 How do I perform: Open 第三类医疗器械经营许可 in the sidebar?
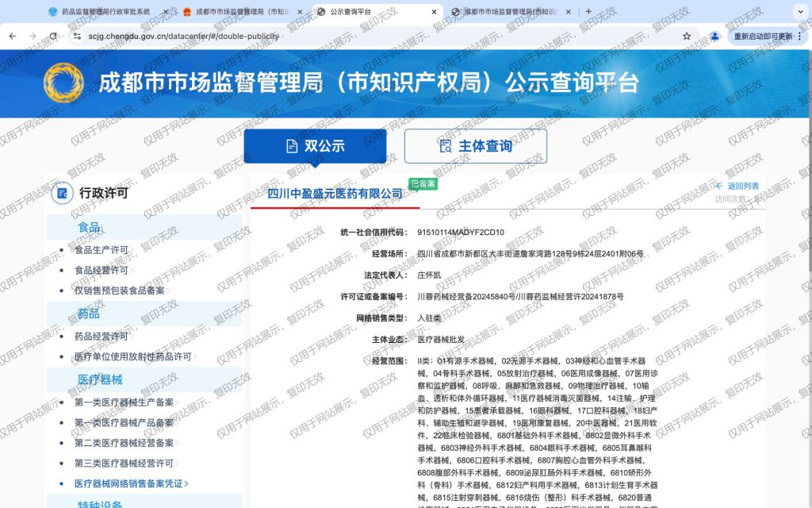tap(124, 463)
